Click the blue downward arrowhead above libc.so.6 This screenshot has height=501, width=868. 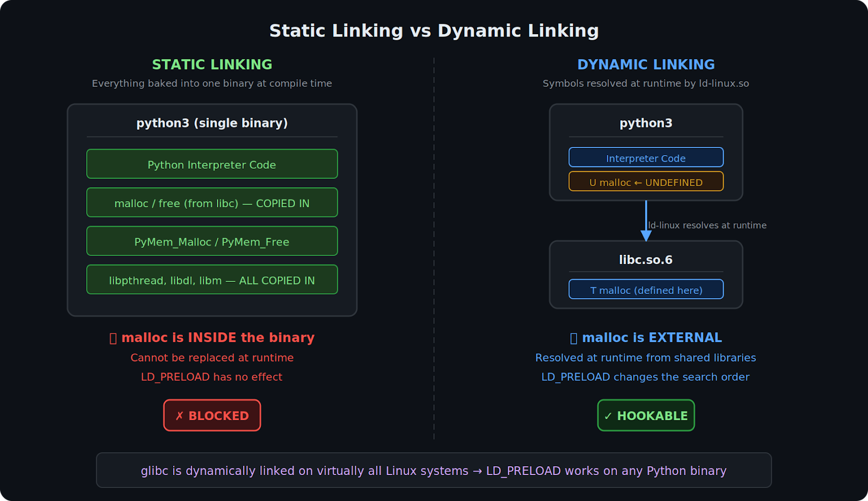coord(646,235)
